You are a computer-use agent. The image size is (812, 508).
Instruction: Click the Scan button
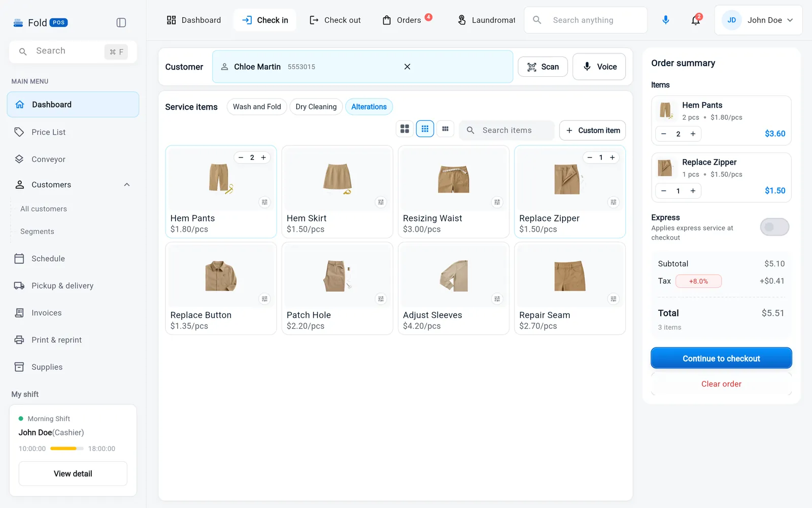[x=543, y=67]
